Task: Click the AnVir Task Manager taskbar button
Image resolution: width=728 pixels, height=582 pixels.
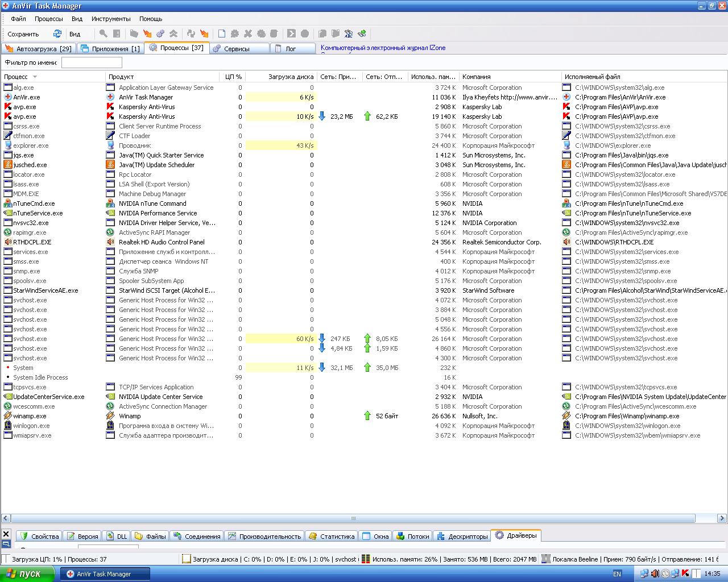Action: coord(106,574)
